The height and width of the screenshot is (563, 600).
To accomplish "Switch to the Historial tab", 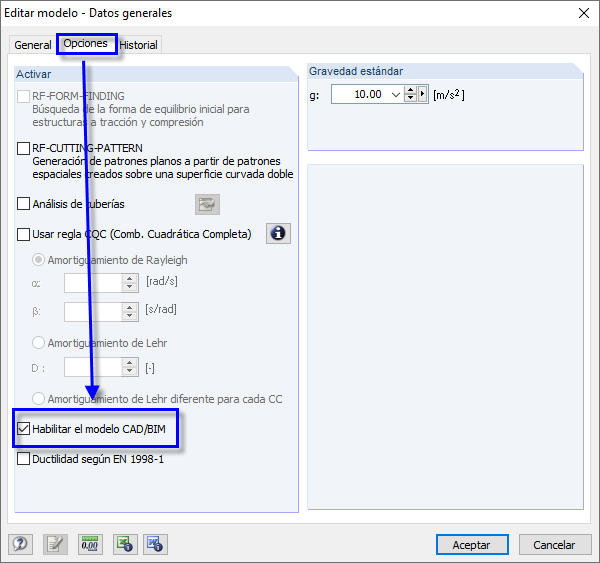I will pyautogui.click(x=139, y=45).
